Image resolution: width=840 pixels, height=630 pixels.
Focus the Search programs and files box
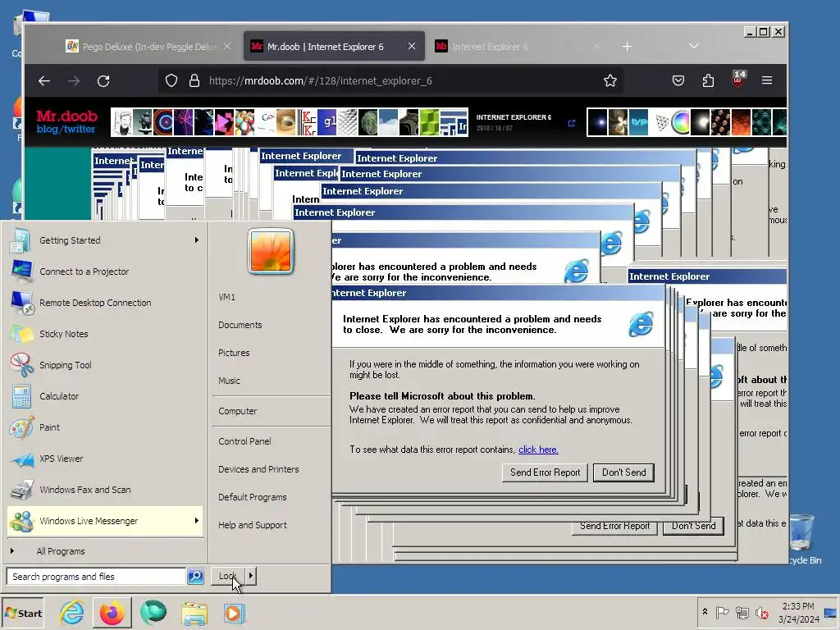point(97,577)
